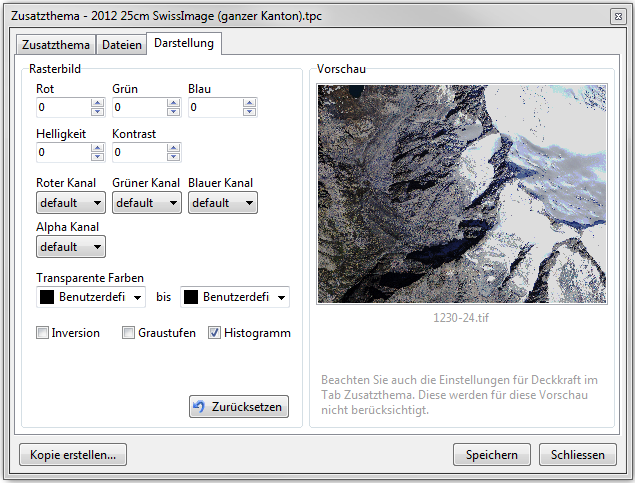Open the Alpha Kanal dropdown
This screenshot has height=483, width=635.
pyautogui.click(x=70, y=246)
